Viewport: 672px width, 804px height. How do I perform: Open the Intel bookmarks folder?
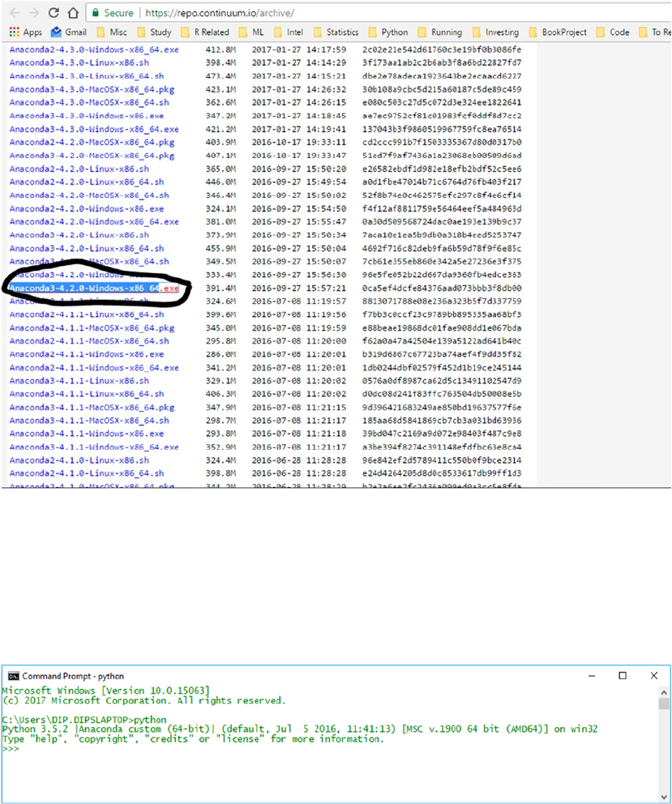click(x=289, y=32)
